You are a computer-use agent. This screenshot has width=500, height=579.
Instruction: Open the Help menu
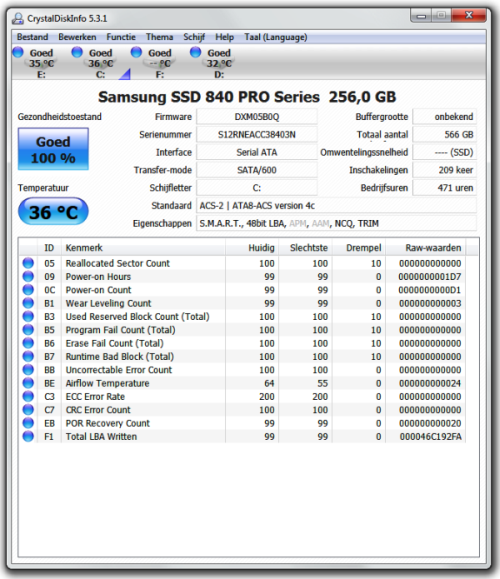[225, 37]
